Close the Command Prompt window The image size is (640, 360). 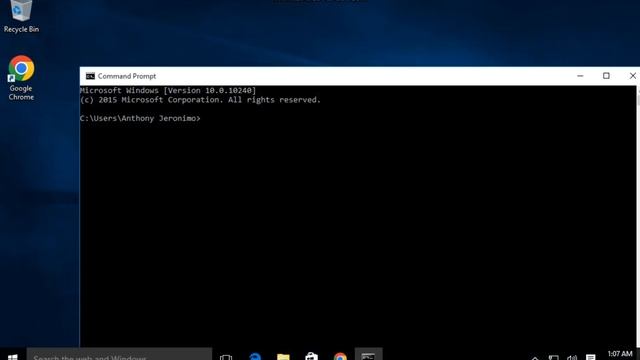click(x=632, y=76)
